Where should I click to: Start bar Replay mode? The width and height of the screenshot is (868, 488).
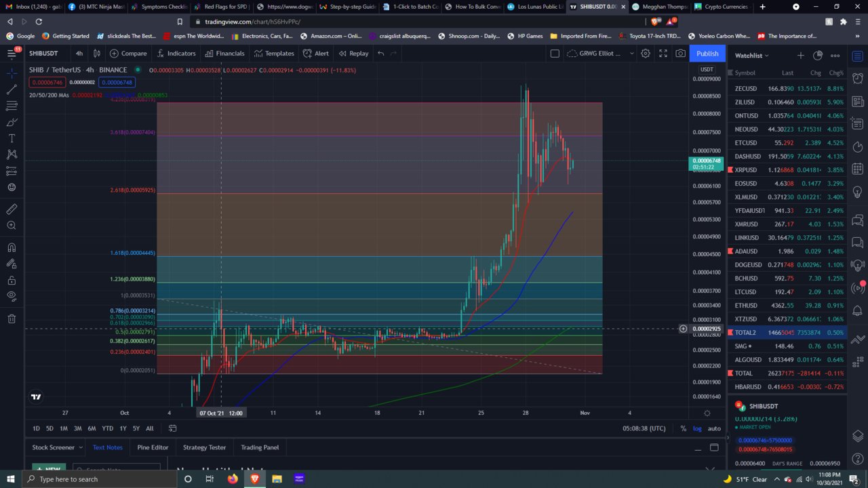coord(353,54)
